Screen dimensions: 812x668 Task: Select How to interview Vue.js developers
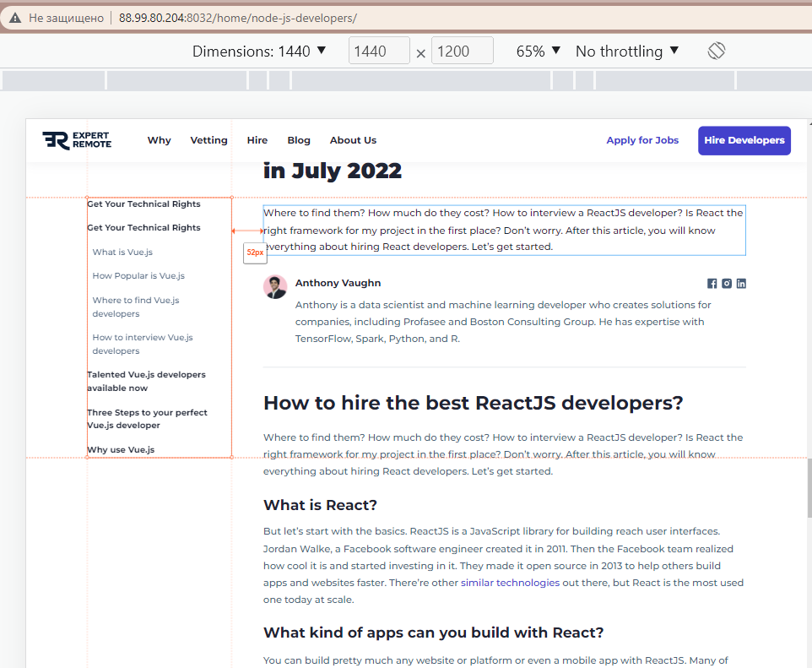tap(143, 344)
